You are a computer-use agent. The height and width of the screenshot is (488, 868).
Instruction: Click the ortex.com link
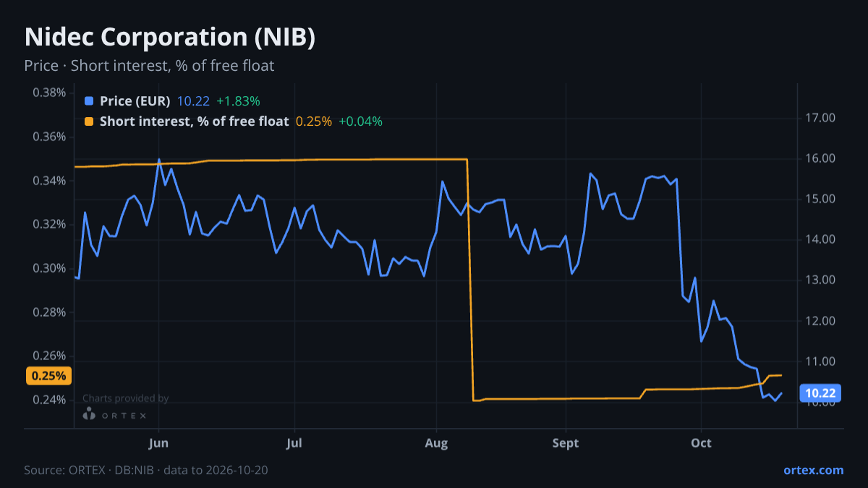point(813,470)
